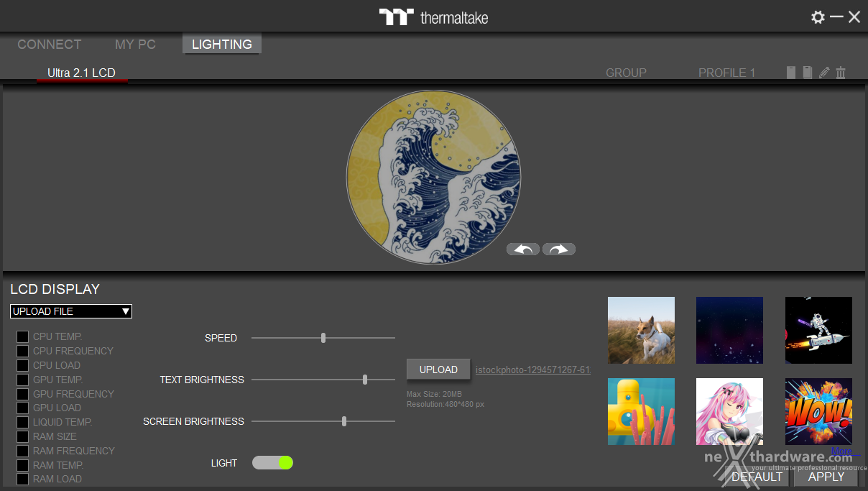The height and width of the screenshot is (491, 868).
Task: Select the astronaut on rocket thumbnail
Action: [x=818, y=330]
